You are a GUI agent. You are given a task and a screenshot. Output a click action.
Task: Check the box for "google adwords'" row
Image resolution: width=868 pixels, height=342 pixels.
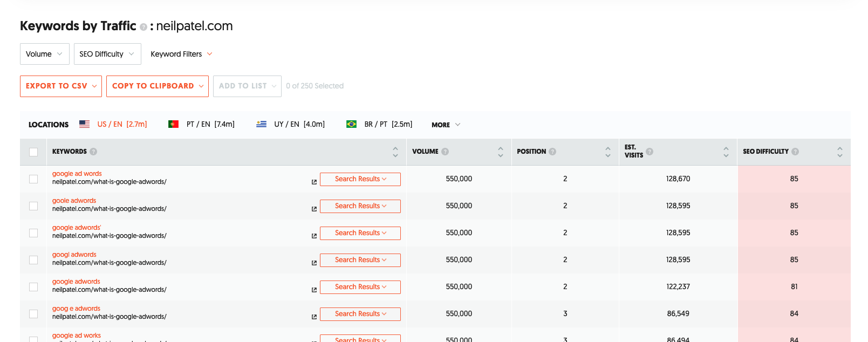(33, 233)
